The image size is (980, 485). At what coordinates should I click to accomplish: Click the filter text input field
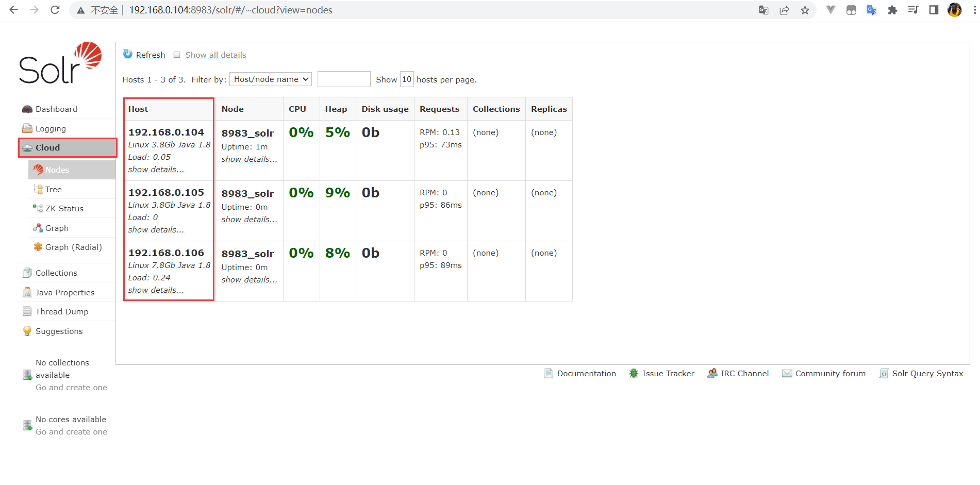pos(344,79)
